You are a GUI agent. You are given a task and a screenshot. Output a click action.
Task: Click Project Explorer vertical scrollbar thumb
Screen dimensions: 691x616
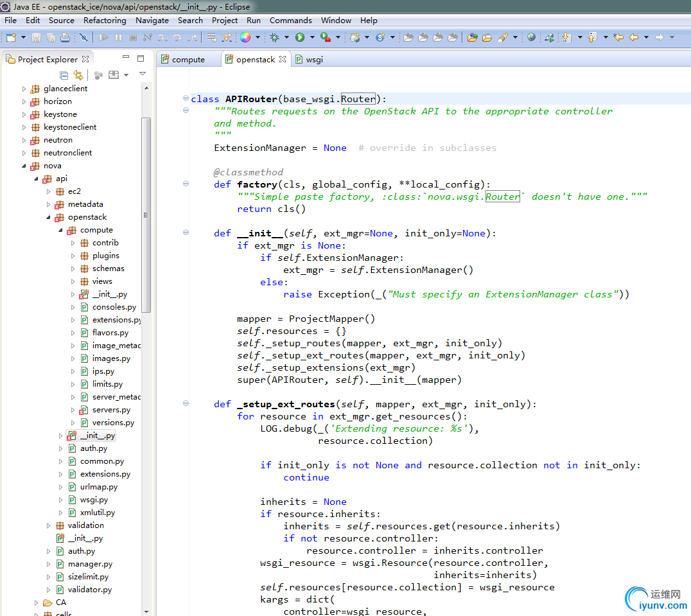(x=146, y=215)
